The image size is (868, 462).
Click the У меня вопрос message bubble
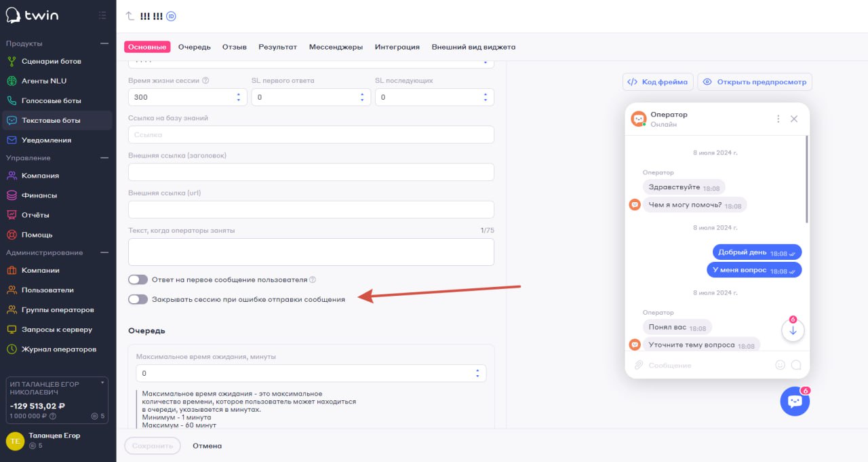click(754, 270)
